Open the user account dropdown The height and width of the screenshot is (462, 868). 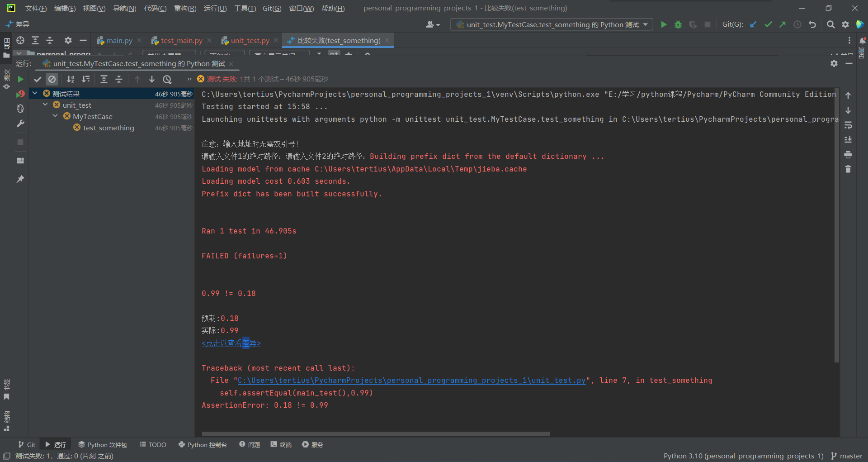pos(433,24)
